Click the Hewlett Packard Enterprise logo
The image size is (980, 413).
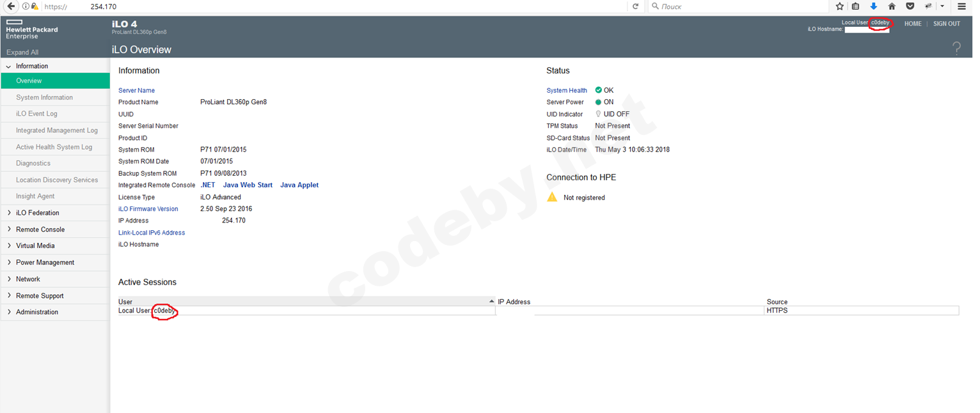(31, 29)
